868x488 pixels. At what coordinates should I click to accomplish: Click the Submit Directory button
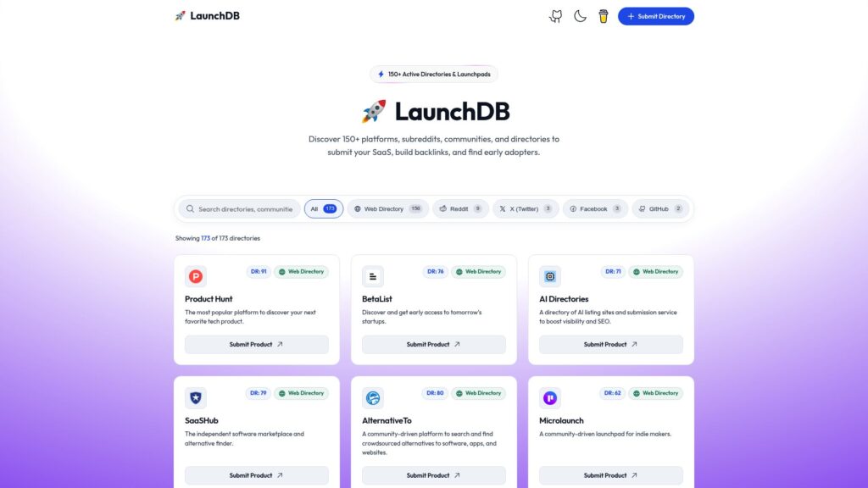tap(656, 16)
